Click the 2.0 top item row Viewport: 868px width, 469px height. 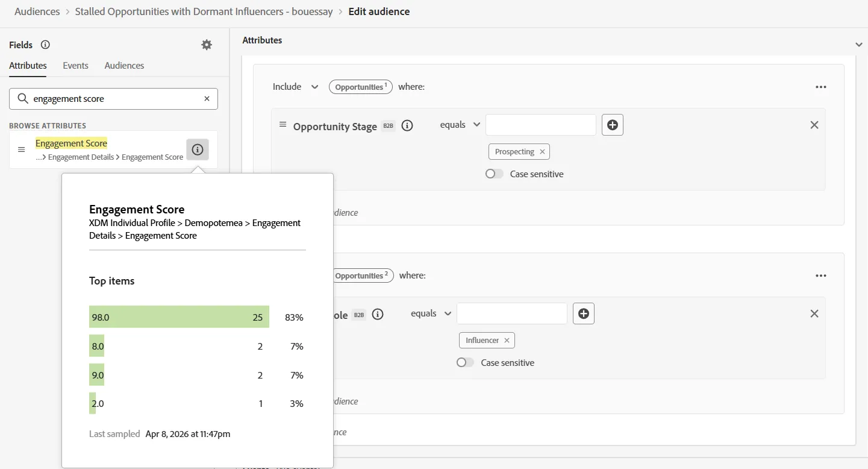pos(197,403)
